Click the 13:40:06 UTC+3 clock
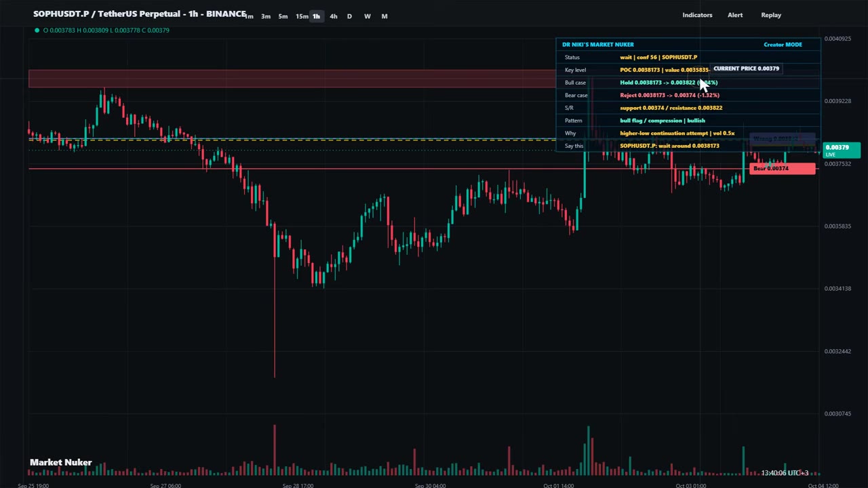 (x=785, y=473)
